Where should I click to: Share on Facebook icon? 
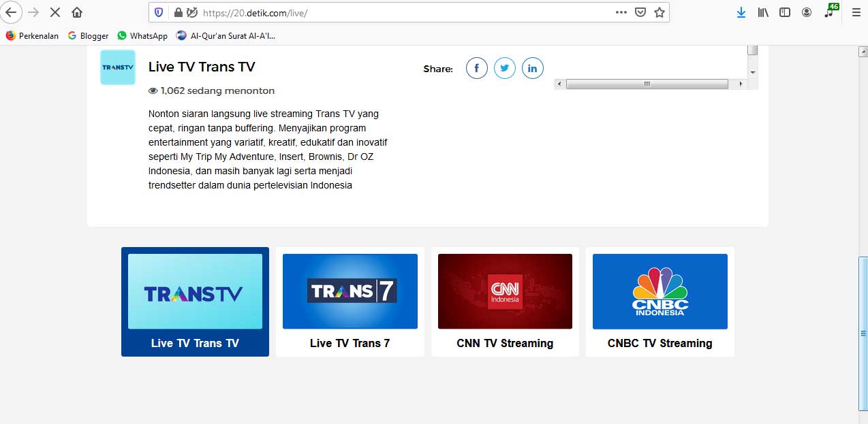(x=477, y=68)
